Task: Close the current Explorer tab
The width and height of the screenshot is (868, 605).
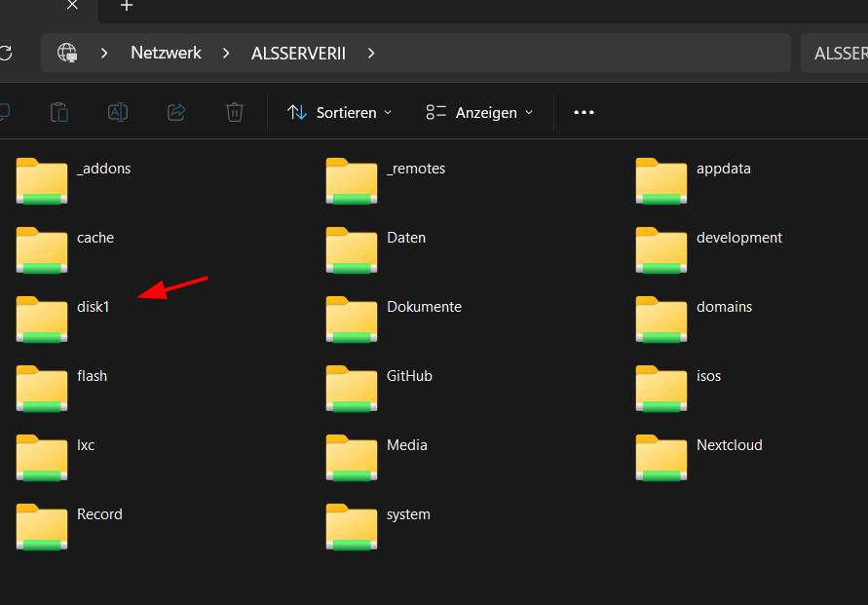Action: point(72,5)
